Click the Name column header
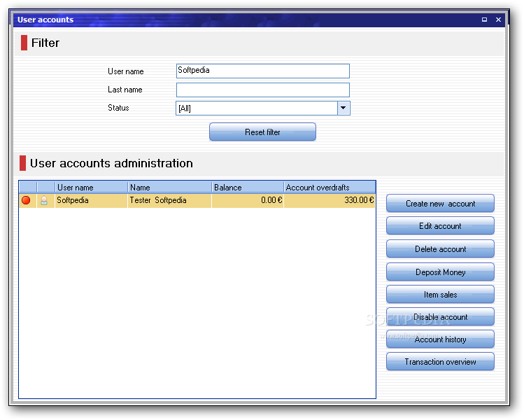 pos(170,188)
